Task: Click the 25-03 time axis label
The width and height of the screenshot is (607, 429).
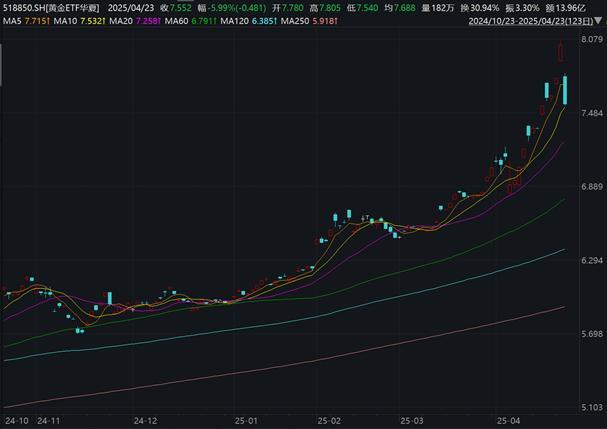Action: pos(412,421)
